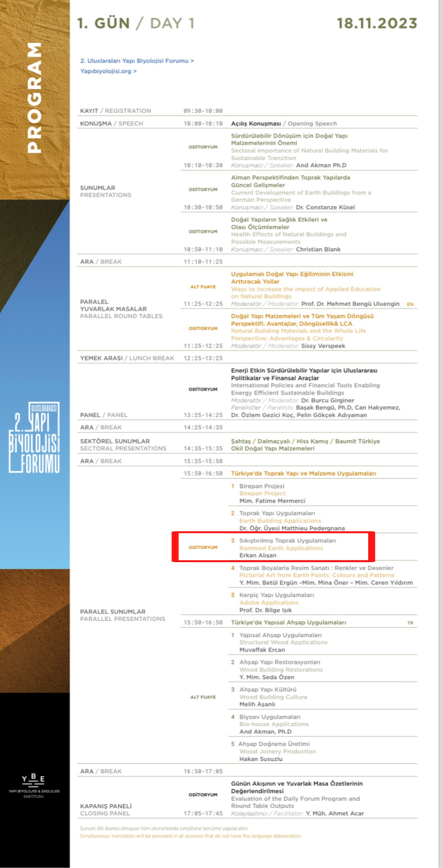Image resolution: width=442 pixels, height=868 pixels.
Task: Click the 2. Yapı Biyolojisi Forumu logo
Action: click(35, 437)
